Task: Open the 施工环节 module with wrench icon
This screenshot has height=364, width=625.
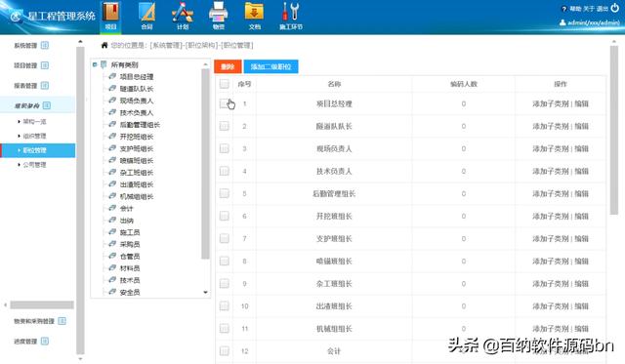Action: pos(291,17)
